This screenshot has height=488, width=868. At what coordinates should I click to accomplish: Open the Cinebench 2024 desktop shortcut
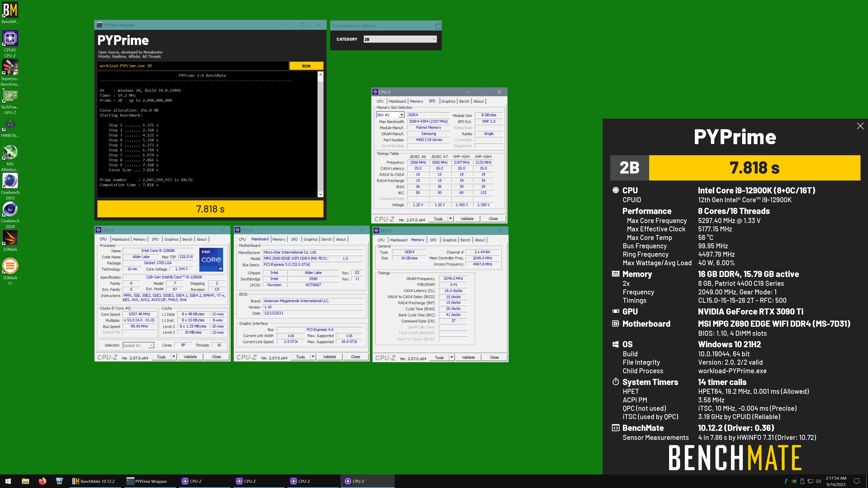click(10, 215)
